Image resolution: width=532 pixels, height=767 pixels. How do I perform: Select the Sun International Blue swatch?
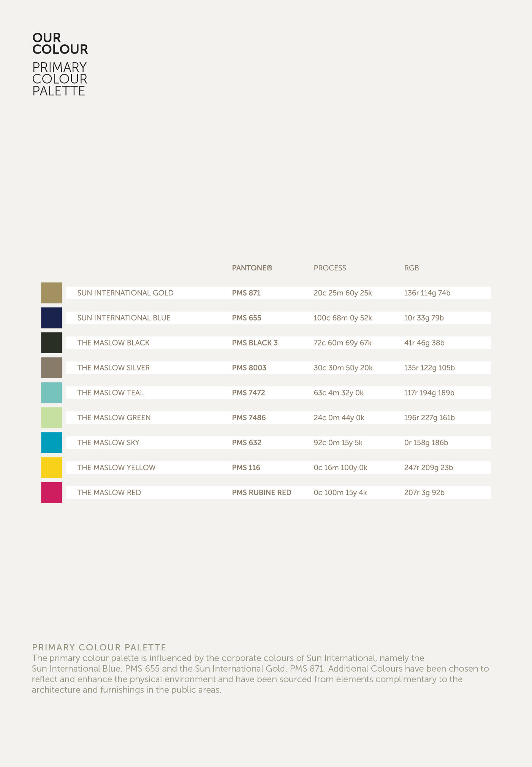tap(52, 318)
